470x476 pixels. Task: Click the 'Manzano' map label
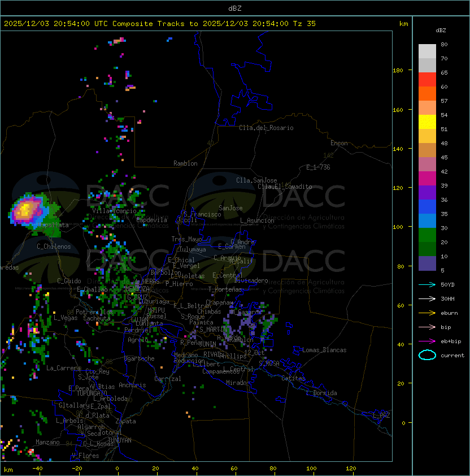coord(47,442)
